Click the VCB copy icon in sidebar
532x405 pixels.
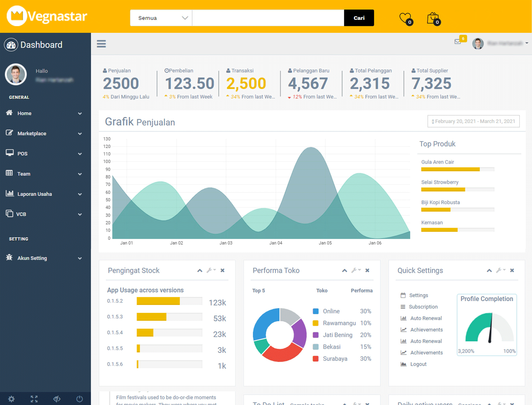pos(10,214)
